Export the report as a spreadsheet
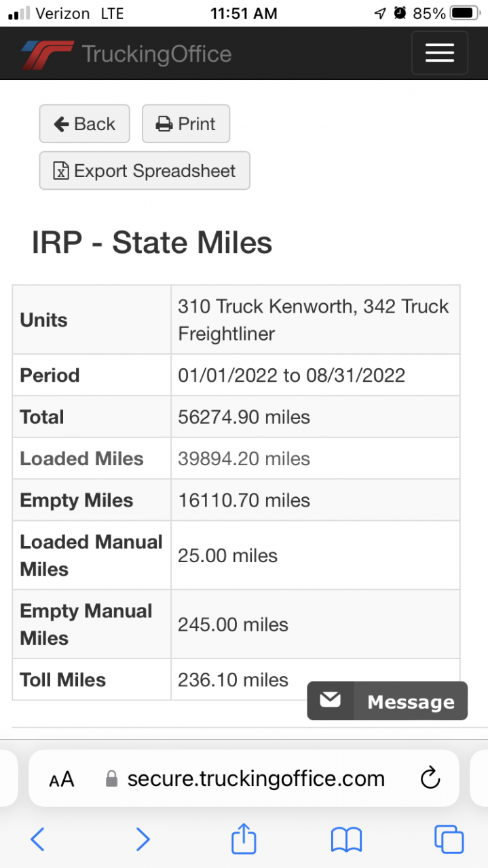The width and height of the screenshot is (488, 868). (145, 171)
